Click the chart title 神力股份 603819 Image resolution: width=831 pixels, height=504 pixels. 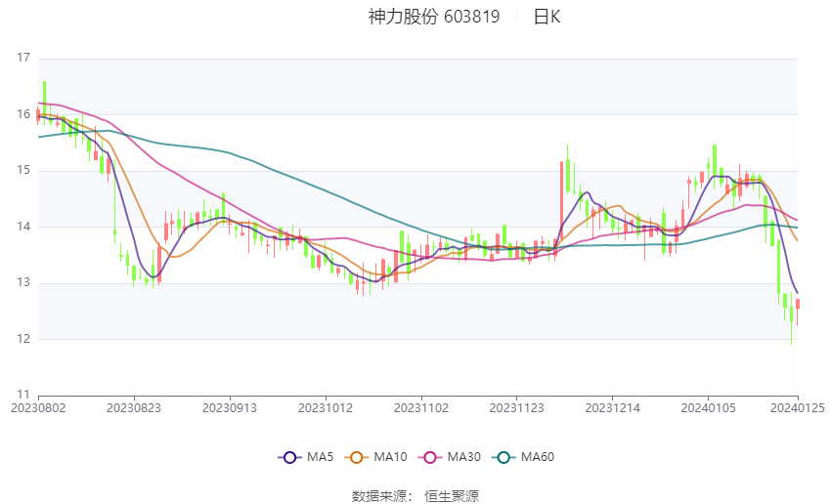434,17
